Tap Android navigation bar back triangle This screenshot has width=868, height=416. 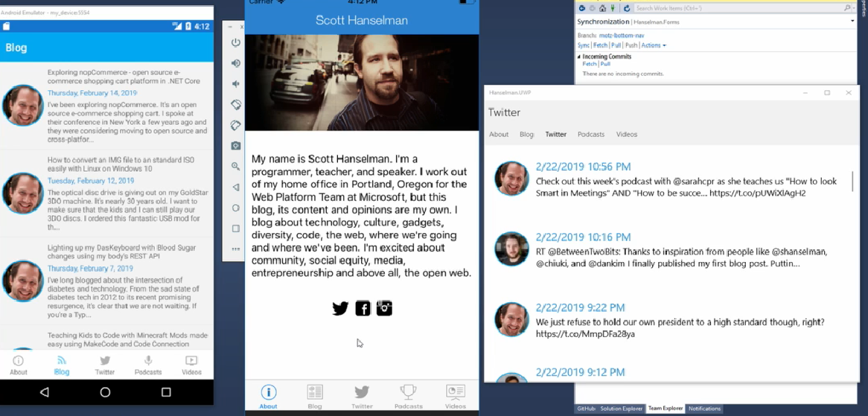pos(44,392)
